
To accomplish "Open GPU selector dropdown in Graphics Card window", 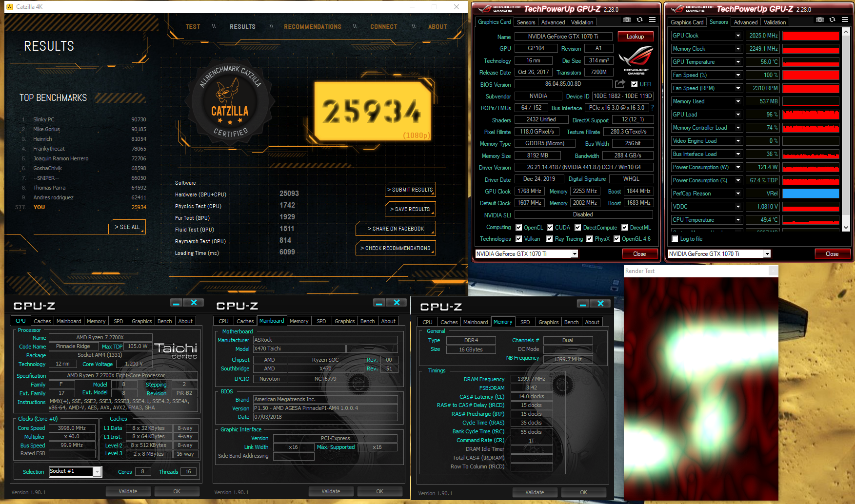I will 575,253.
